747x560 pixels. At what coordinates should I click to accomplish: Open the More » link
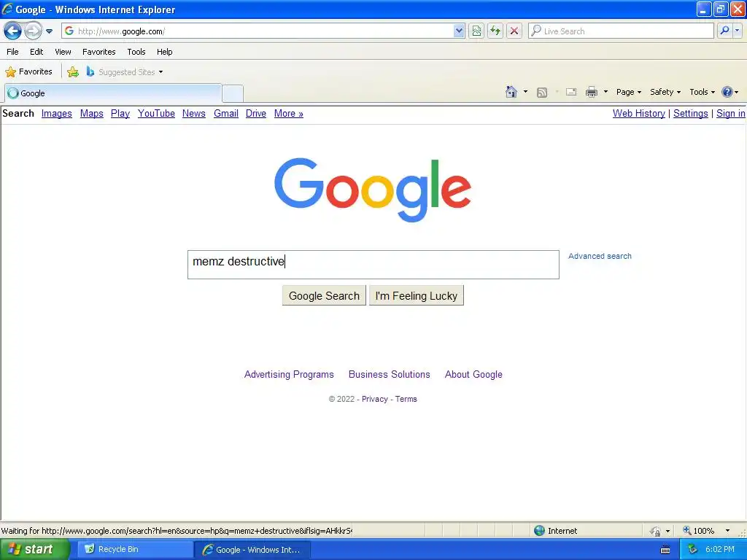pyautogui.click(x=289, y=113)
